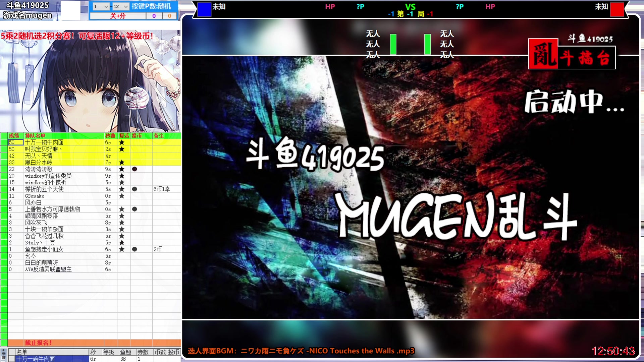Click the coin dot for 鱼想抱走小仙女
The width and height of the screenshot is (644, 362).
pyautogui.click(x=135, y=249)
